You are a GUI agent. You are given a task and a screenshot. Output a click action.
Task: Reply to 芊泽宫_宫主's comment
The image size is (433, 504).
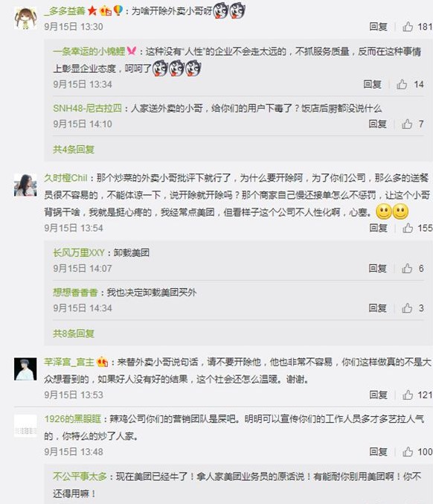pos(378,395)
